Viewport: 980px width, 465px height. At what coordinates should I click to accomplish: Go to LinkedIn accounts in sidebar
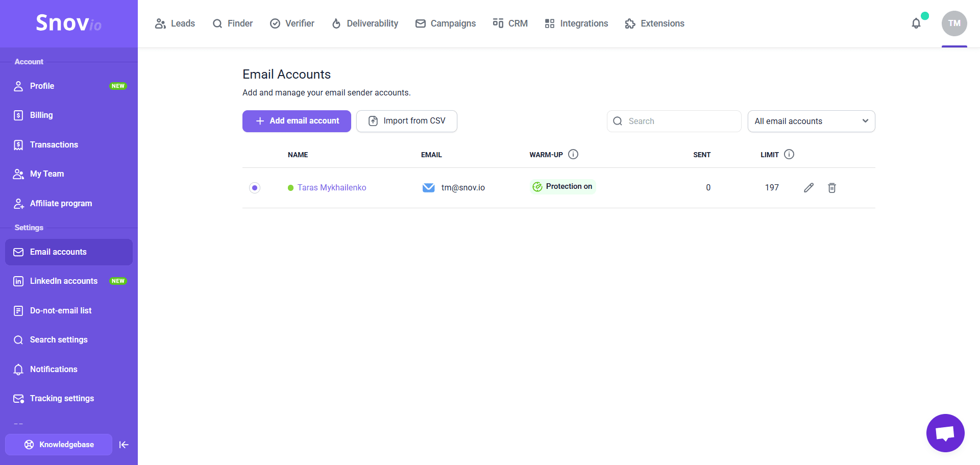coord(64,281)
